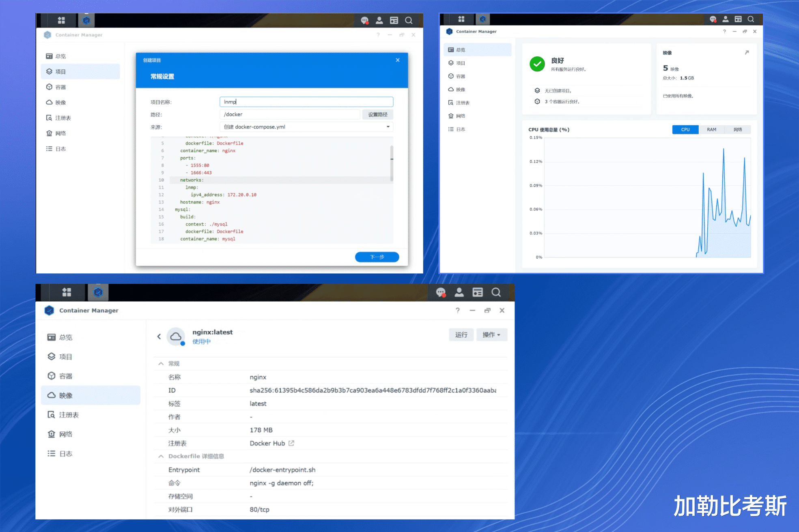Open help question mark in bottom window
The width and height of the screenshot is (799, 532).
(458, 310)
